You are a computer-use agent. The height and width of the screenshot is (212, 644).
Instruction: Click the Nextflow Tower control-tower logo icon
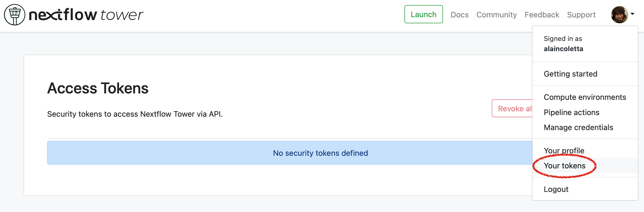coord(15,15)
